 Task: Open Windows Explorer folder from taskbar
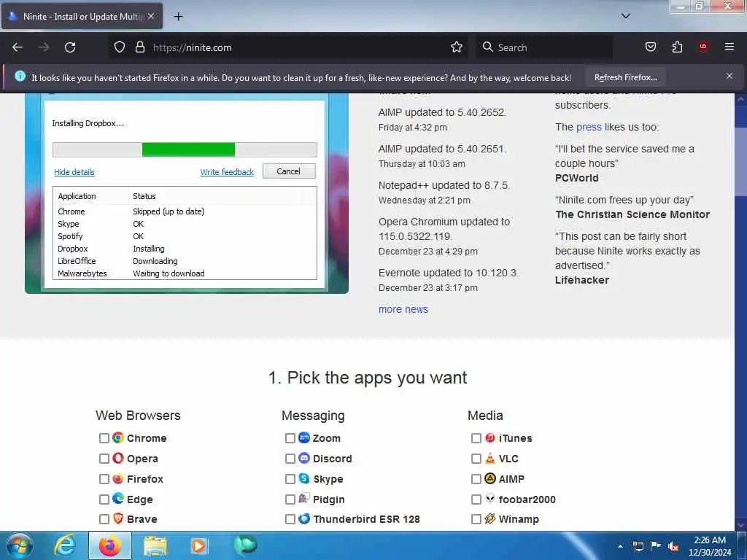pyautogui.click(x=155, y=545)
